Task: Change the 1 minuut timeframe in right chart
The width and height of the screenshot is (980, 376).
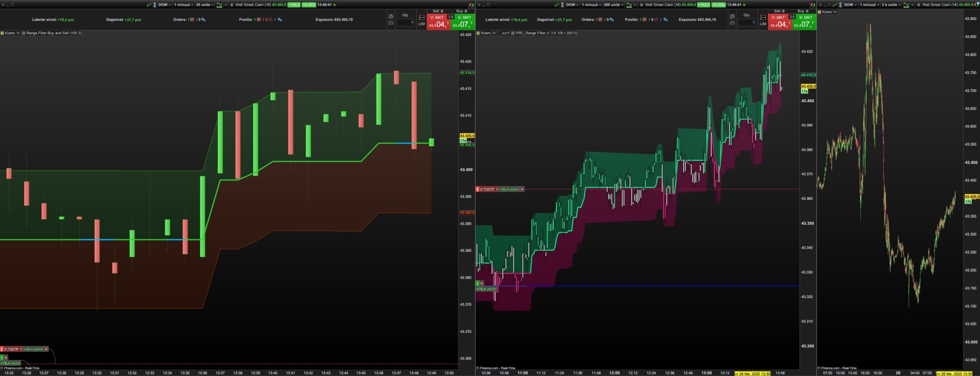Action: click(869, 5)
